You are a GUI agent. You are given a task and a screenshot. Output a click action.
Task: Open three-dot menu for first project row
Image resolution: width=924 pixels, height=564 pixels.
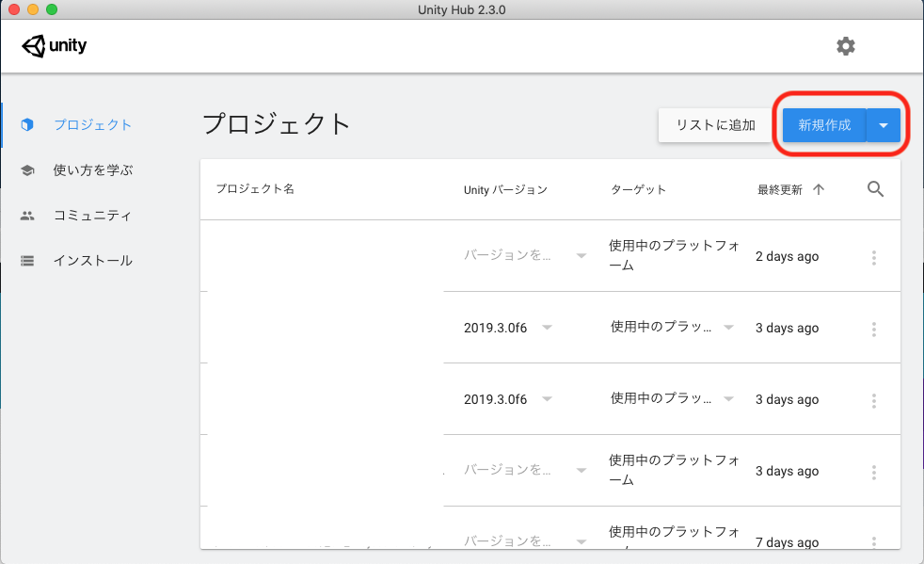coord(874,257)
